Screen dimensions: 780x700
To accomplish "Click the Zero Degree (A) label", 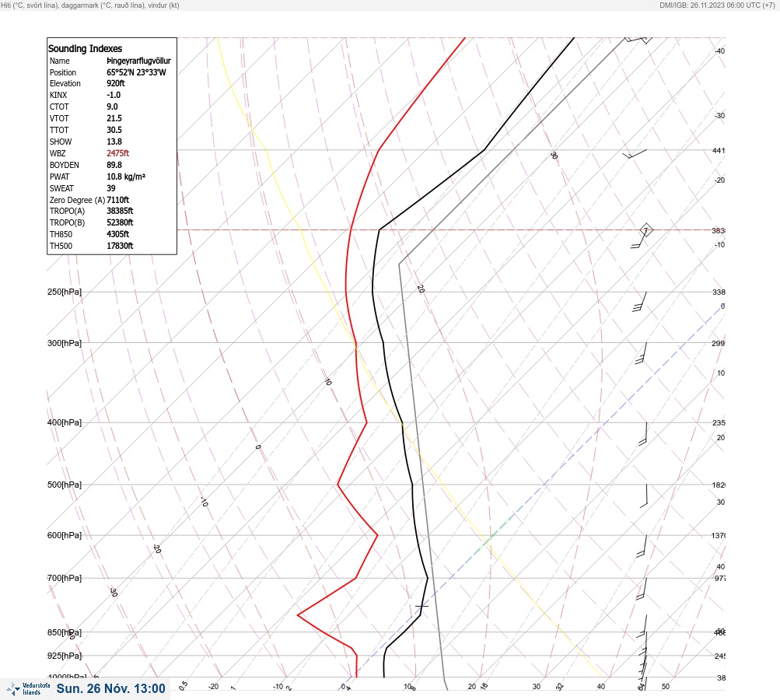I will [x=77, y=200].
